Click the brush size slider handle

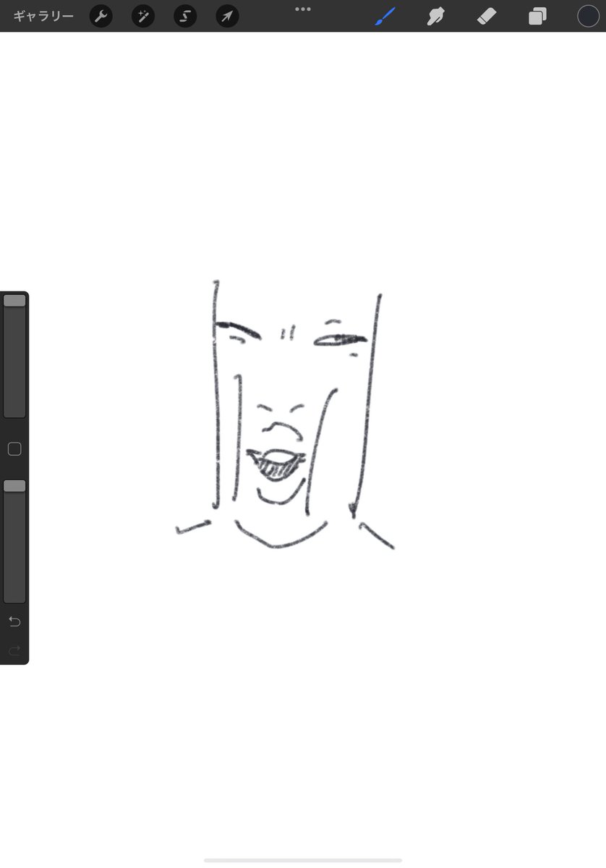pyautogui.click(x=14, y=300)
